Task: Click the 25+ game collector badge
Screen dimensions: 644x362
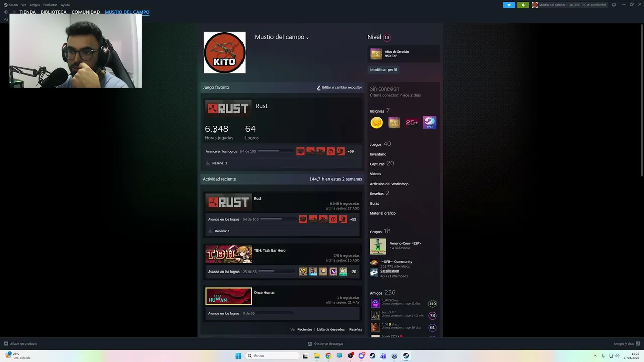Action: [x=412, y=122]
